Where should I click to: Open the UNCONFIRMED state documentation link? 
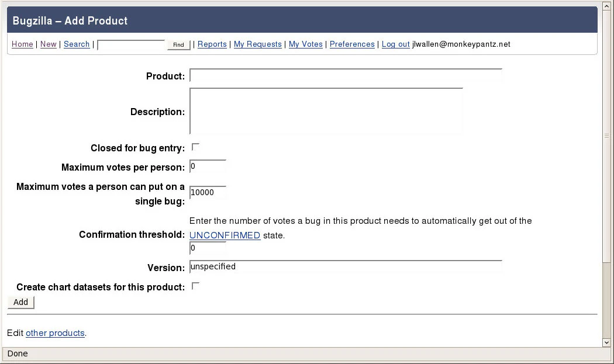tap(225, 235)
